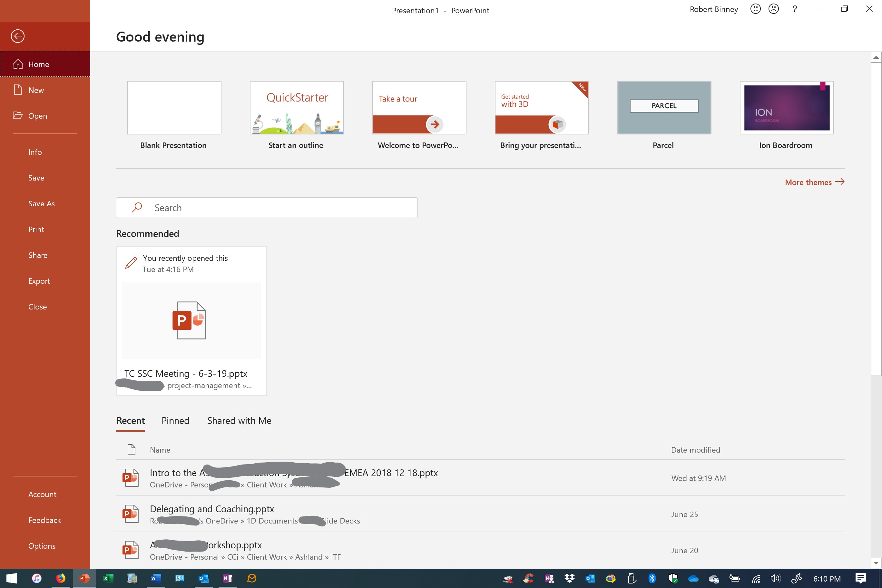The image size is (882, 588).
Task: Click the smiley face feedback icon
Action: pos(755,9)
